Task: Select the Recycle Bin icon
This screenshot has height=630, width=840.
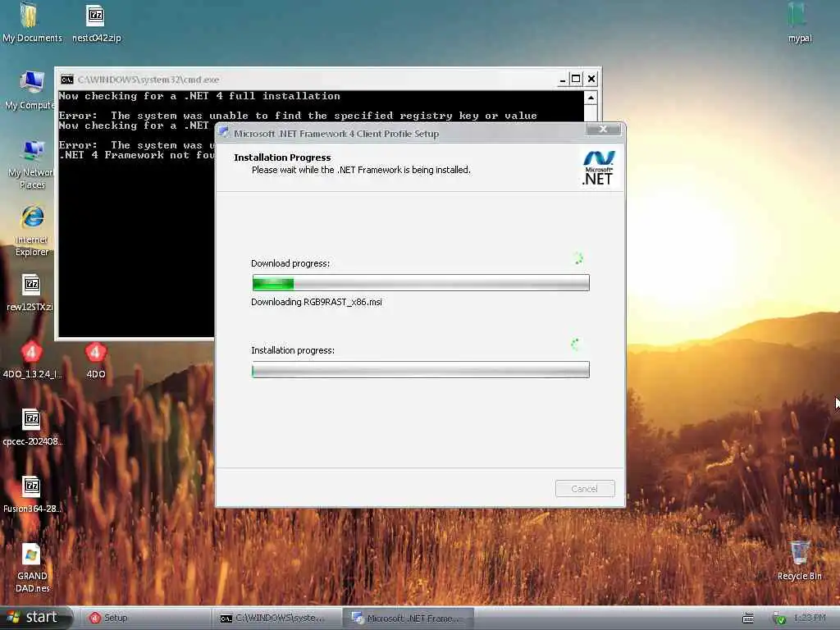Action: click(799, 559)
